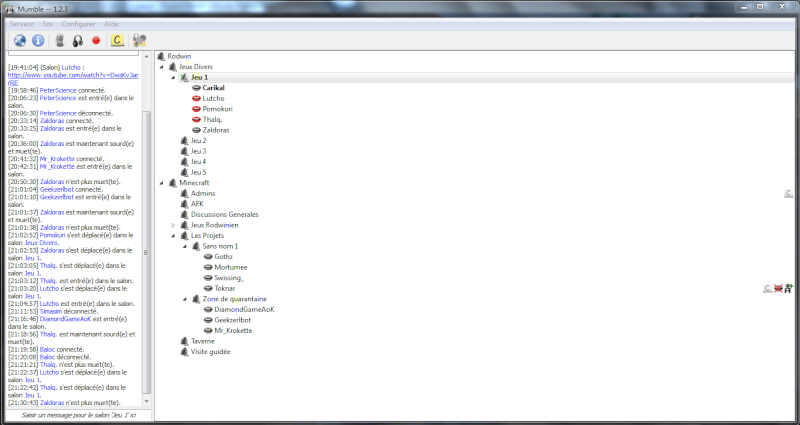Click the red lips icon next to Pomokuri
800x425 pixels.
(x=196, y=109)
